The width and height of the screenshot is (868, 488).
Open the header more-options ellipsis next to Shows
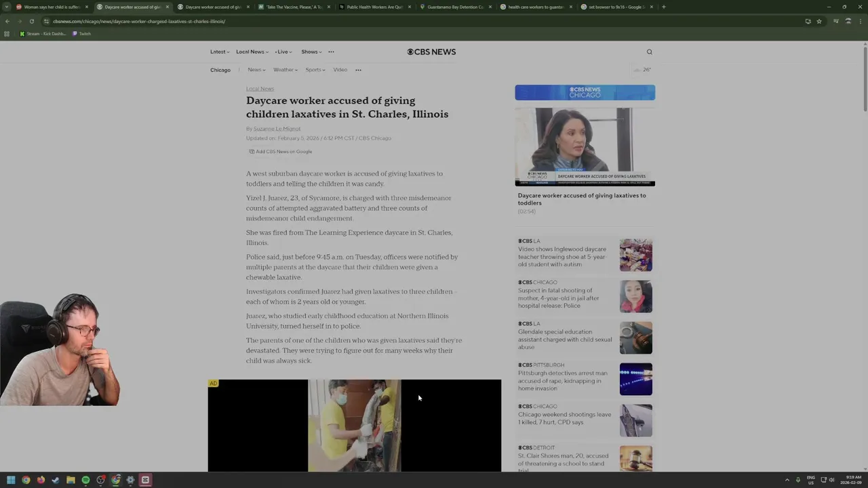click(x=331, y=52)
